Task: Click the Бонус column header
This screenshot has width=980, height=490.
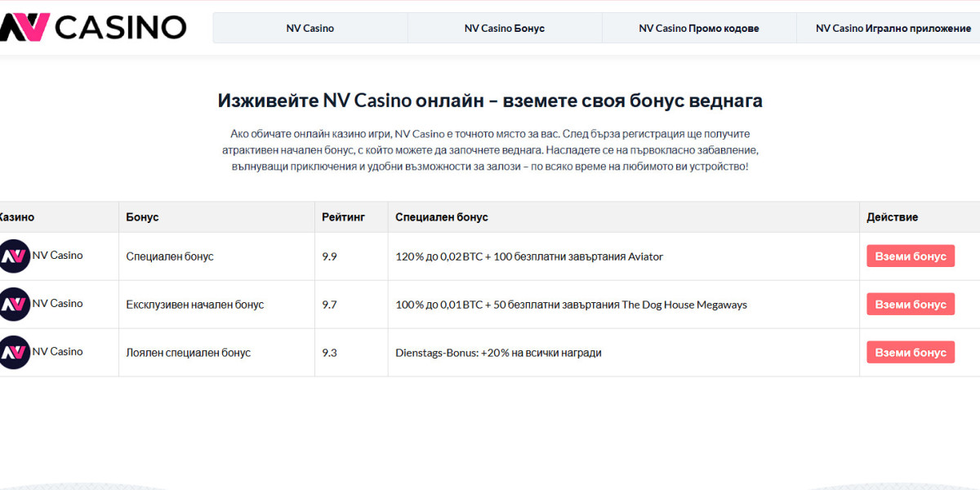Action: click(x=142, y=217)
